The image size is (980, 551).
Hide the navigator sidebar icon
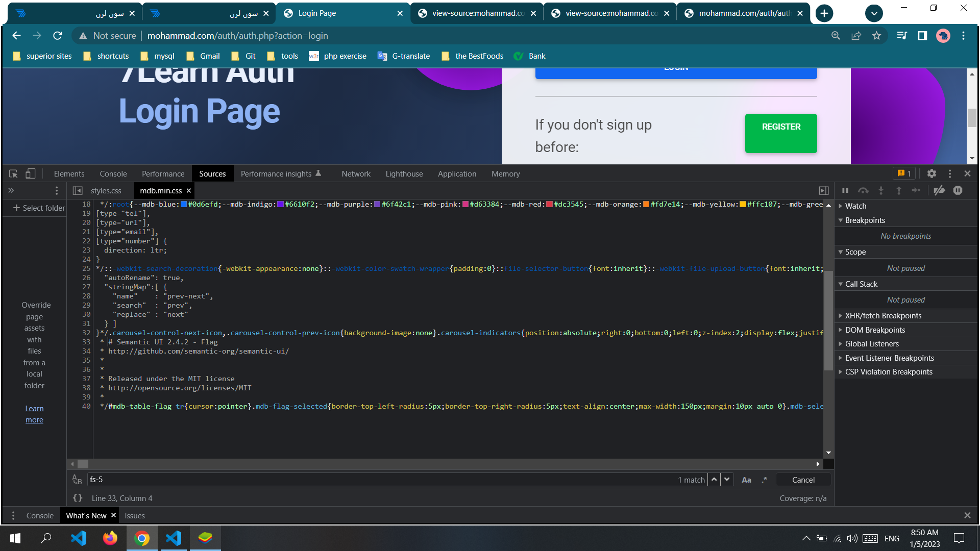[78, 191]
